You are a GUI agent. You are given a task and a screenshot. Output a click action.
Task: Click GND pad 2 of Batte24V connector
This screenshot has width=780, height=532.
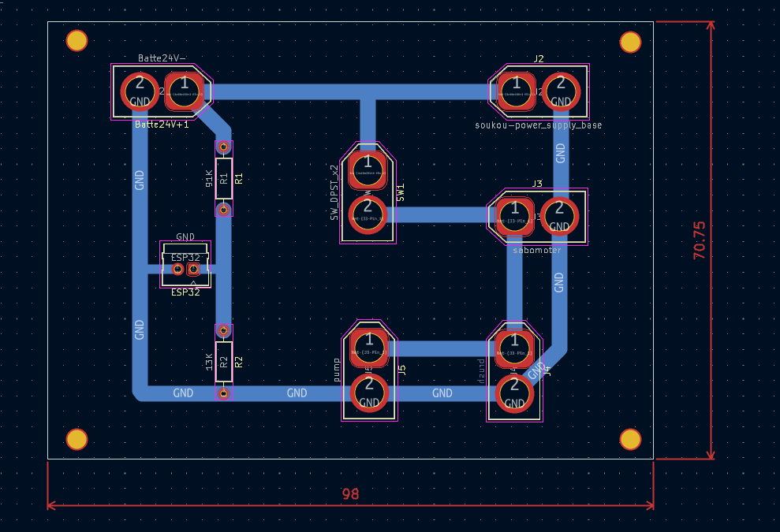pyautogui.click(x=140, y=91)
